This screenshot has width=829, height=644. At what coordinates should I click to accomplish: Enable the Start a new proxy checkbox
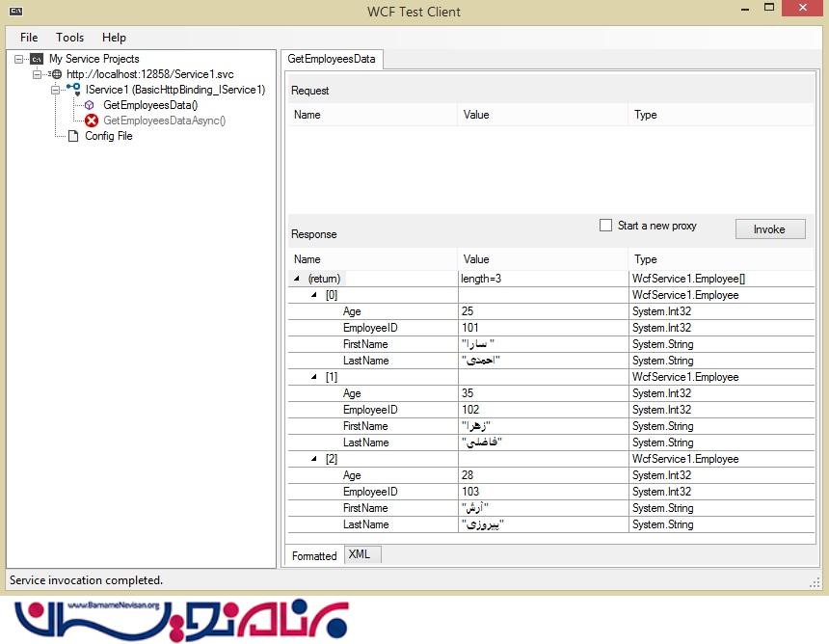pos(605,226)
